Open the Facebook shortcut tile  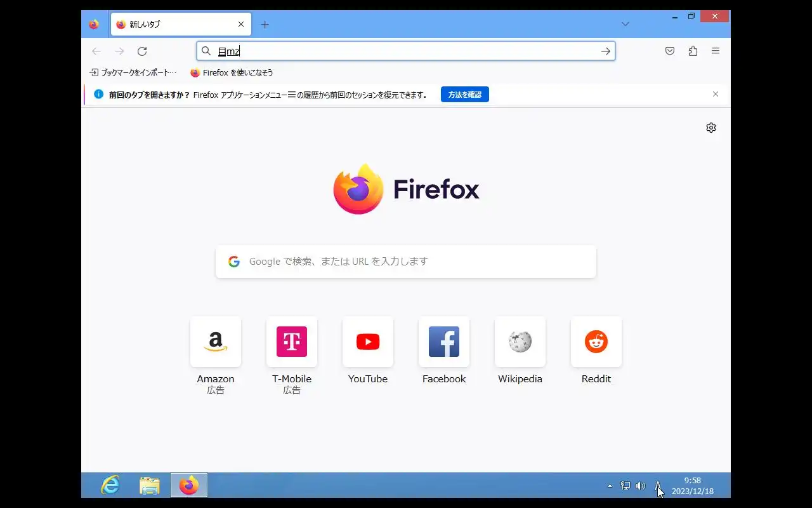[444, 342]
